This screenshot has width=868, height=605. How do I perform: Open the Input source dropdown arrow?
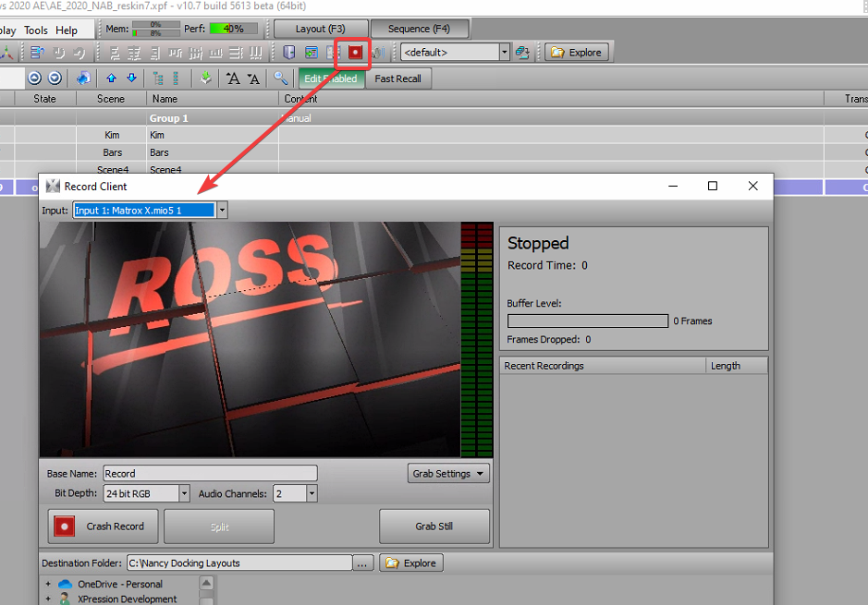(222, 211)
